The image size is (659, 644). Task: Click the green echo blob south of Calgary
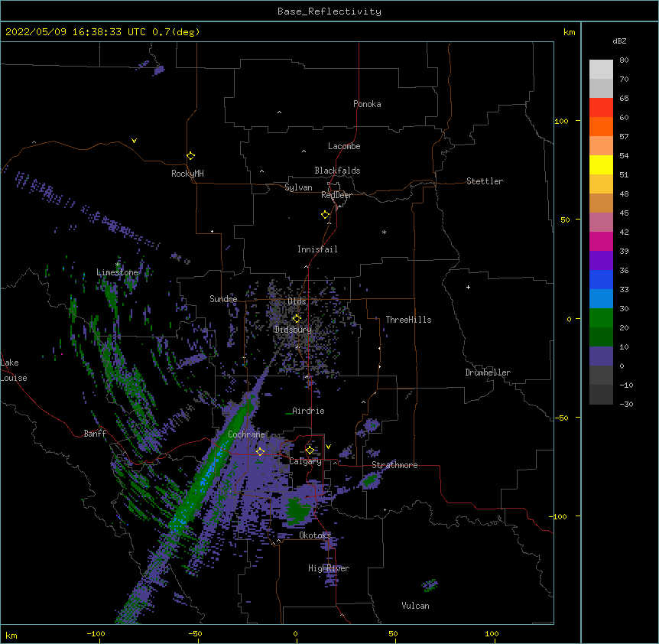pos(299,510)
